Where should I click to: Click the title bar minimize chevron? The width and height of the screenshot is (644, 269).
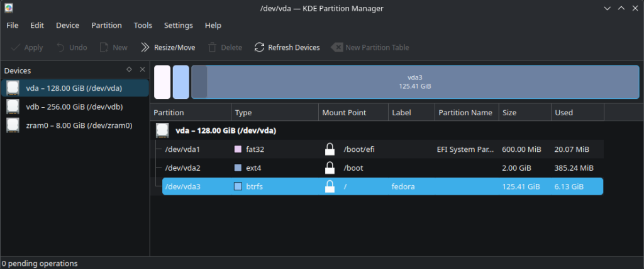(x=608, y=8)
